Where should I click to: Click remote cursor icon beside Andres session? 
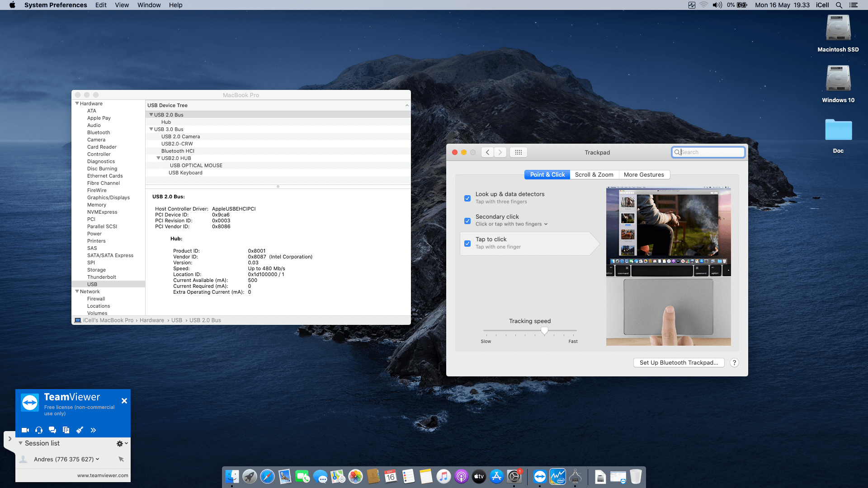point(121,459)
